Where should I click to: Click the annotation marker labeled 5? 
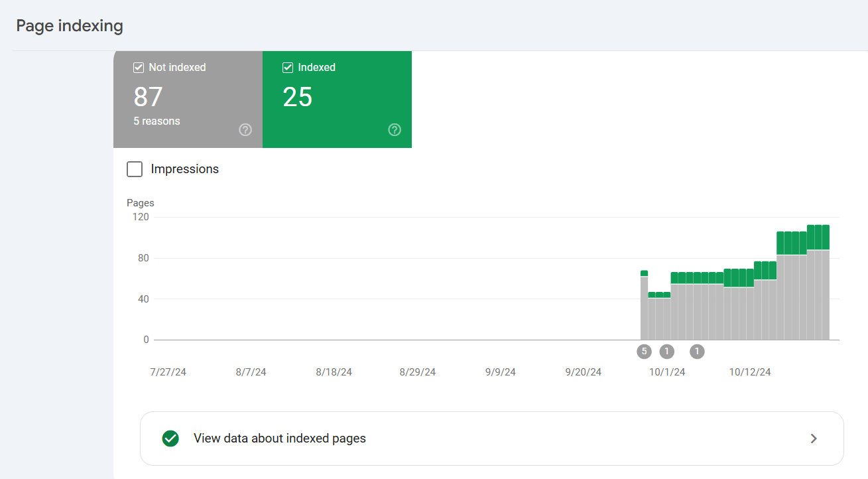pyautogui.click(x=644, y=352)
